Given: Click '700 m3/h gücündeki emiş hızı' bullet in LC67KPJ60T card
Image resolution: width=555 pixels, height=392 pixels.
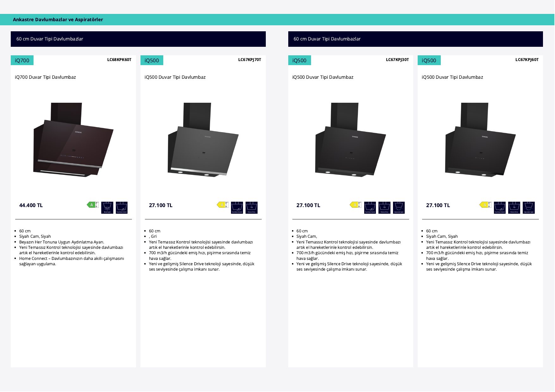Looking at the screenshot, I should [x=477, y=256].
